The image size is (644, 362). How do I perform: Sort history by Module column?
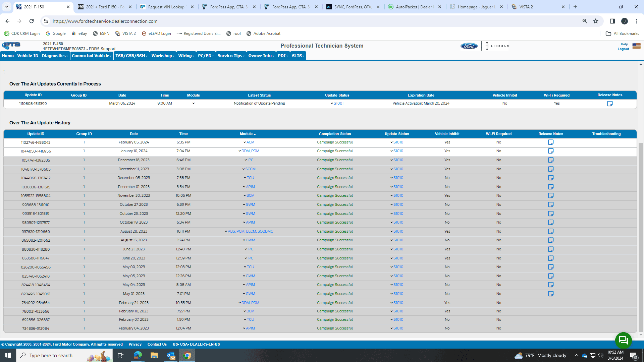coord(248,134)
